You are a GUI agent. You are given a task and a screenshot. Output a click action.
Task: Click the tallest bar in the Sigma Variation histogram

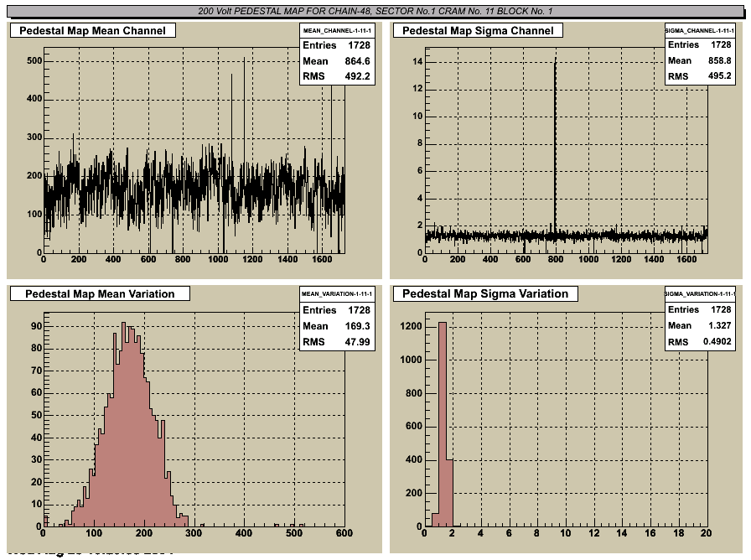point(443,424)
